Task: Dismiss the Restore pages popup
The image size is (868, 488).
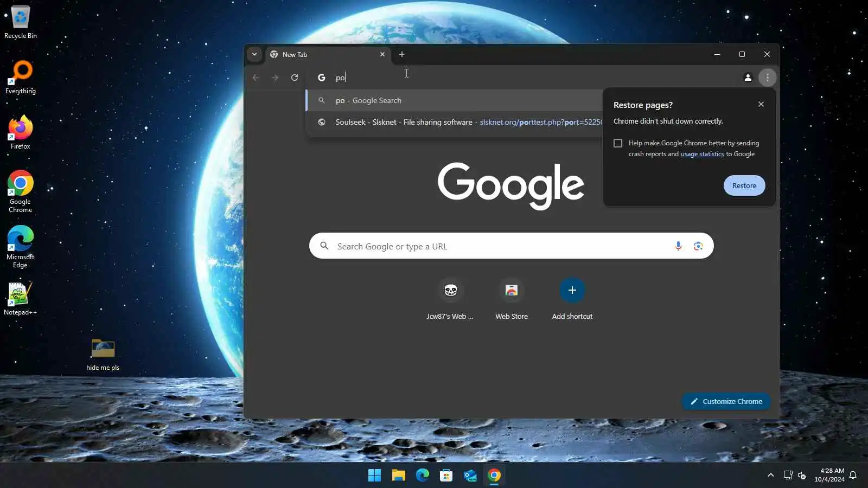Action: tap(761, 104)
